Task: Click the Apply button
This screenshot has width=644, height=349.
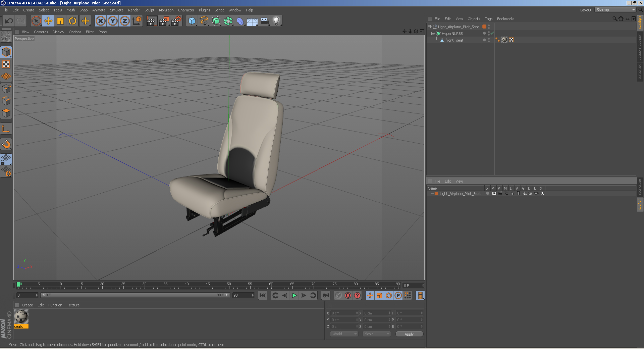Action: click(x=409, y=334)
